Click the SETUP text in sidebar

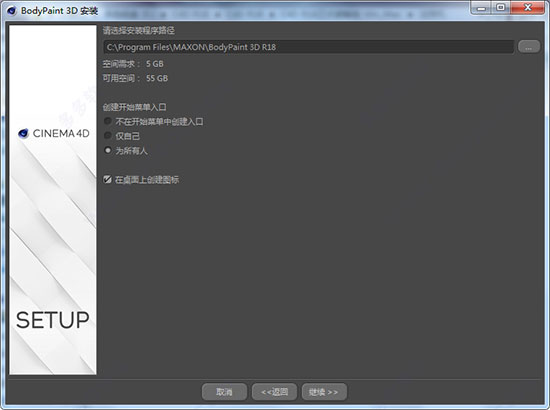point(53,320)
